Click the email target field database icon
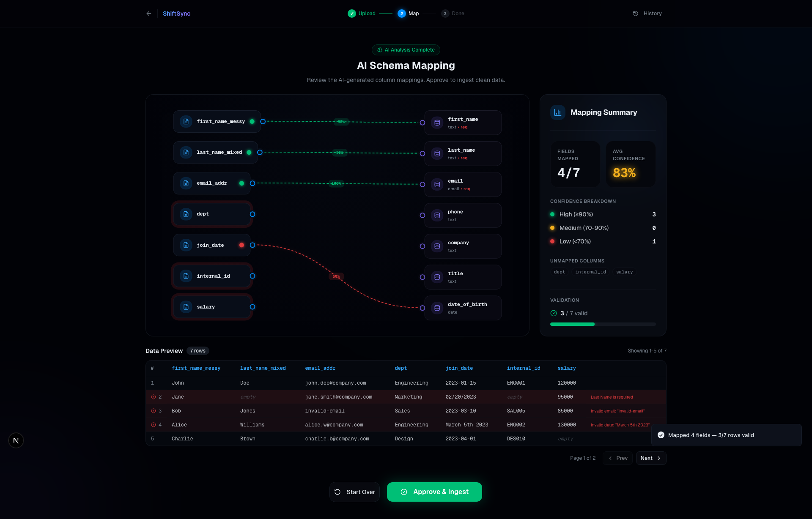Viewport: 812px width, 519px height. [x=437, y=185]
